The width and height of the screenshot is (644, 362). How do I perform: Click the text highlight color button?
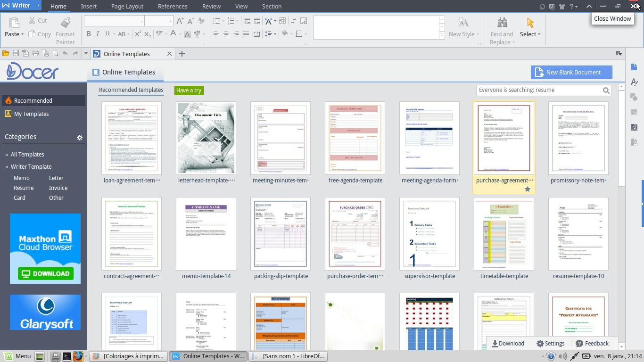coord(159,33)
